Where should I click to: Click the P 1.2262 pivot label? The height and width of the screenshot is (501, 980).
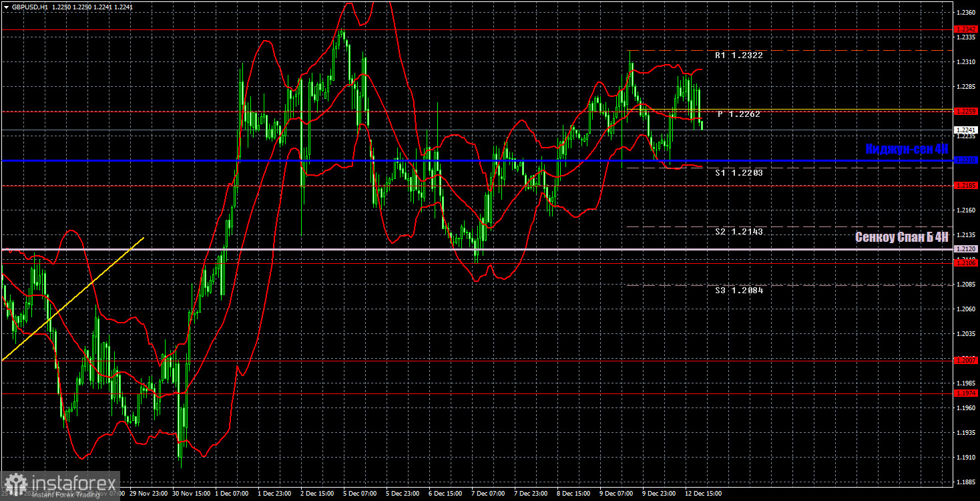739,114
